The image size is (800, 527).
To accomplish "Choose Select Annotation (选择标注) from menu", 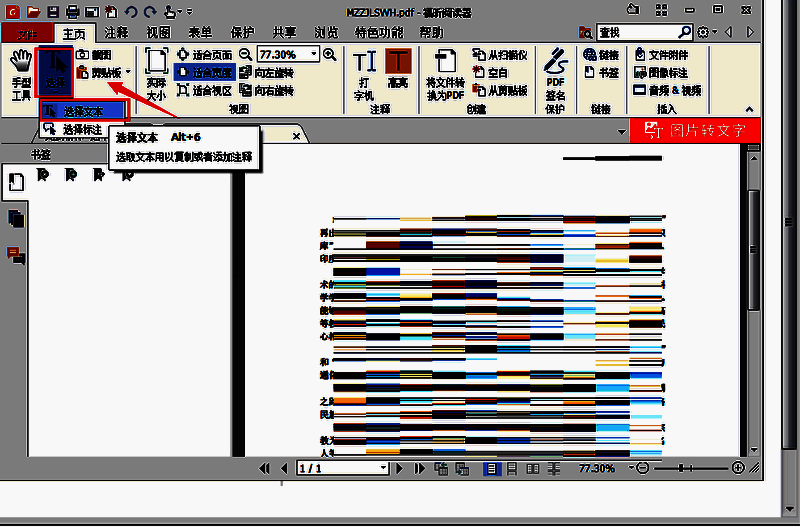I will pyautogui.click(x=83, y=129).
